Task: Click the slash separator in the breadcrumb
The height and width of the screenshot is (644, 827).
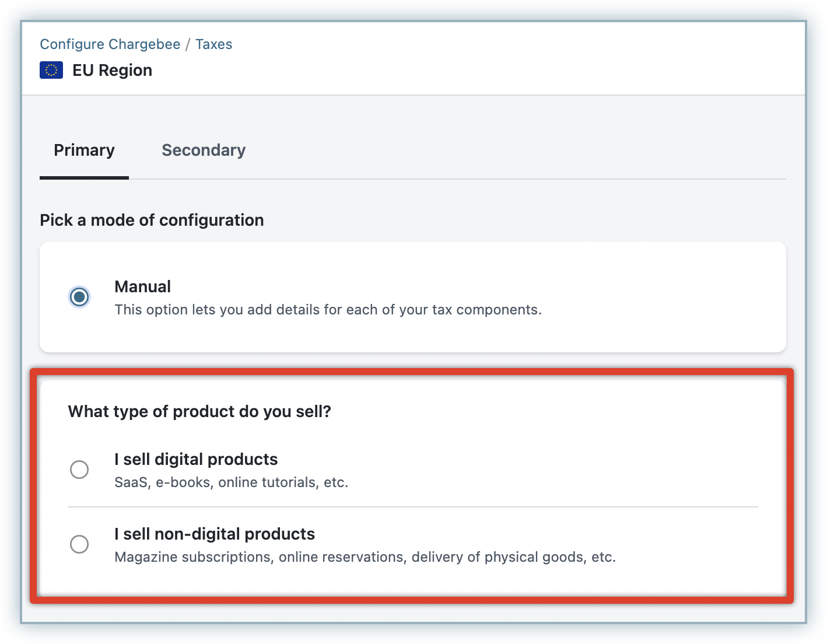Action: tap(188, 44)
